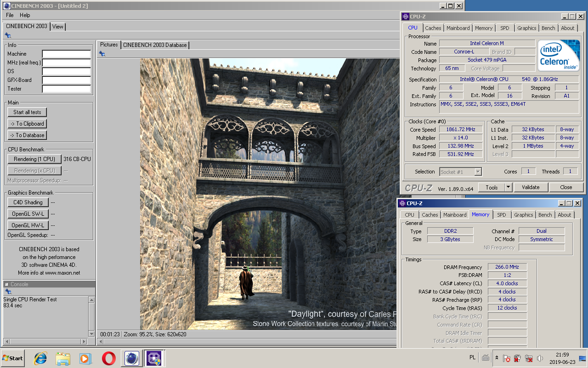This screenshot has width=588, height=368.
Task: Click the Console vertical scrollbar up arrow
Action: [91, 299]
